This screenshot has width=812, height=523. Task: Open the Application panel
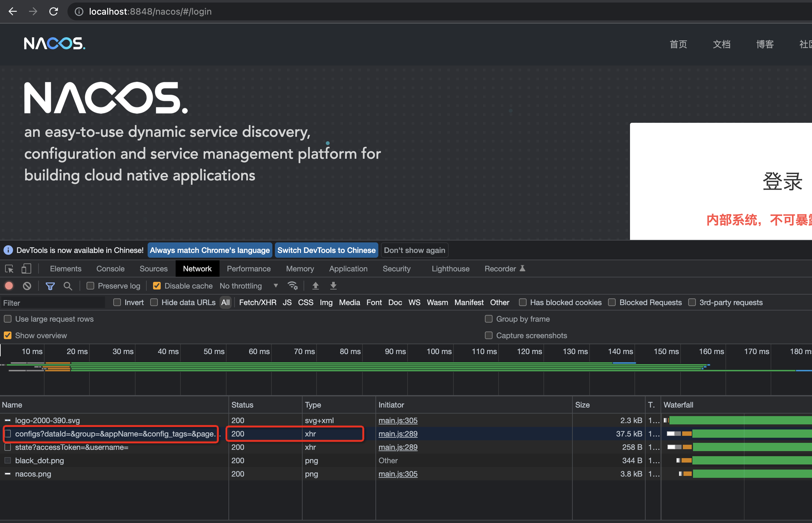[348, 268]
